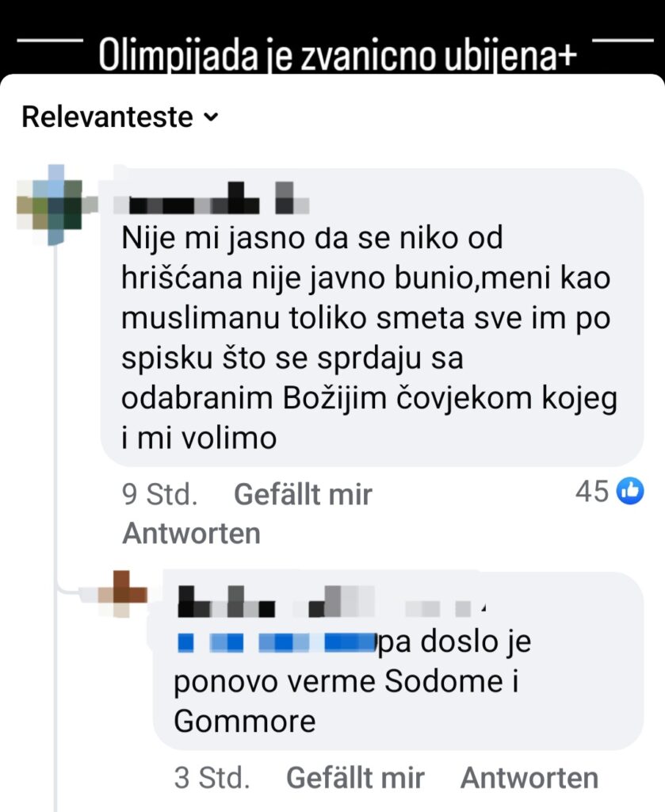Tap the 'Olimpijada je zvanicno ubijena+' title

click(x=338, y=55)
